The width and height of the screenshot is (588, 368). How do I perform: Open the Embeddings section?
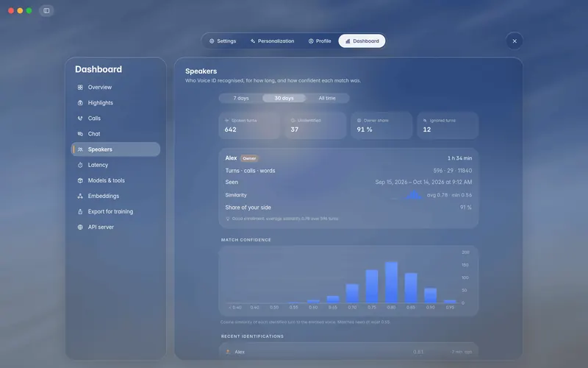pos(115,196)
